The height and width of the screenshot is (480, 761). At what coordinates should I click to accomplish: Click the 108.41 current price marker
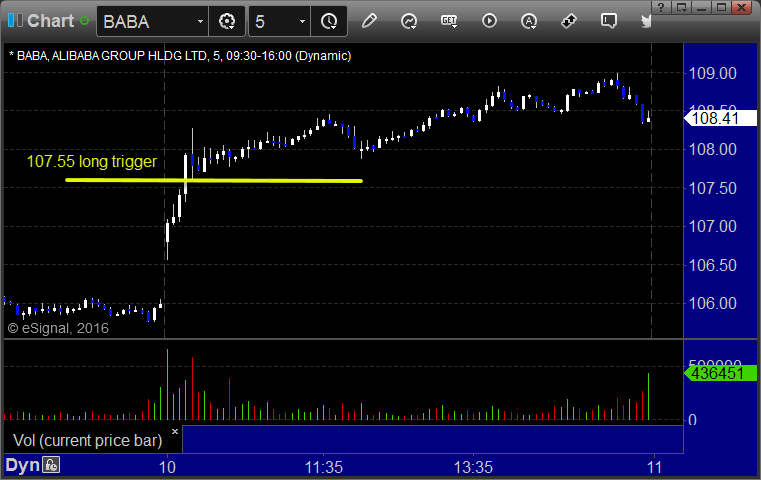720,118
